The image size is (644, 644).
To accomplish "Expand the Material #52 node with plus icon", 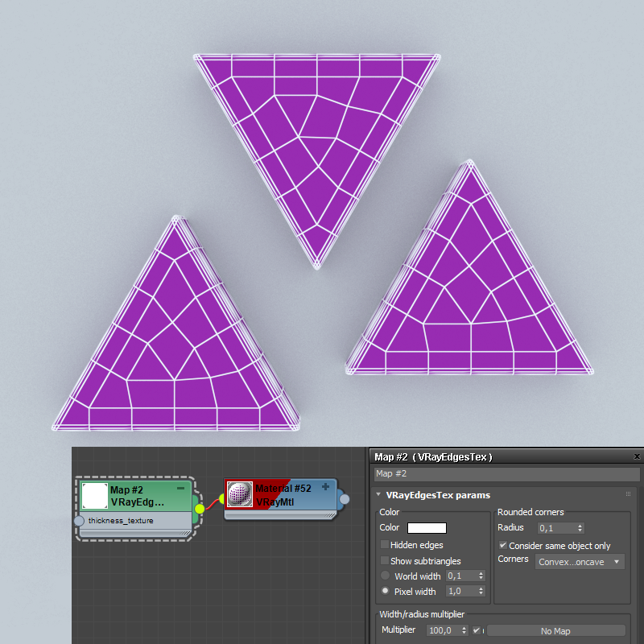I will pyautogui.click(x=325, y=487).
